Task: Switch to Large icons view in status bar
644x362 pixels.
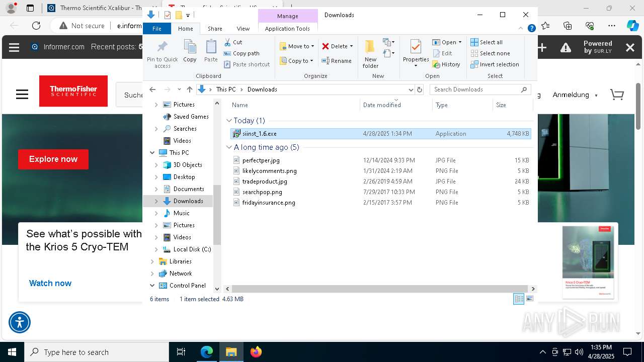Action: coord(529,299)
